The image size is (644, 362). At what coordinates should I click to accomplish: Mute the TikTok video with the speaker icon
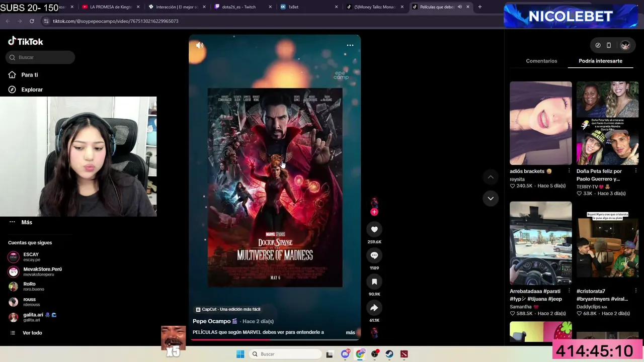(x=200, y=45)
